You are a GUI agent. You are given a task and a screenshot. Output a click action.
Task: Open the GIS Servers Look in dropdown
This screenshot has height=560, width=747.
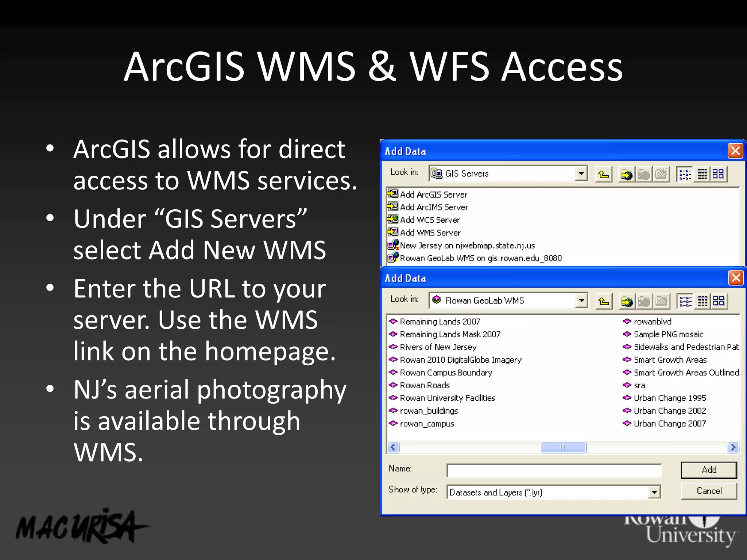pyautogui.click(x=581, y=174)
